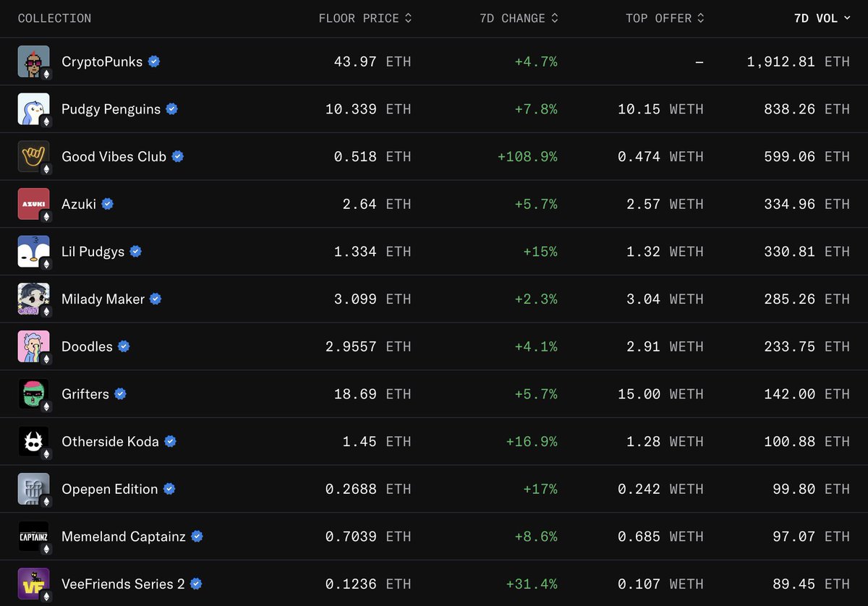Click the 838.26 ETH volume value
This screenshot has width=868, height=606.
pyautogui.click(x=807, y=109)
